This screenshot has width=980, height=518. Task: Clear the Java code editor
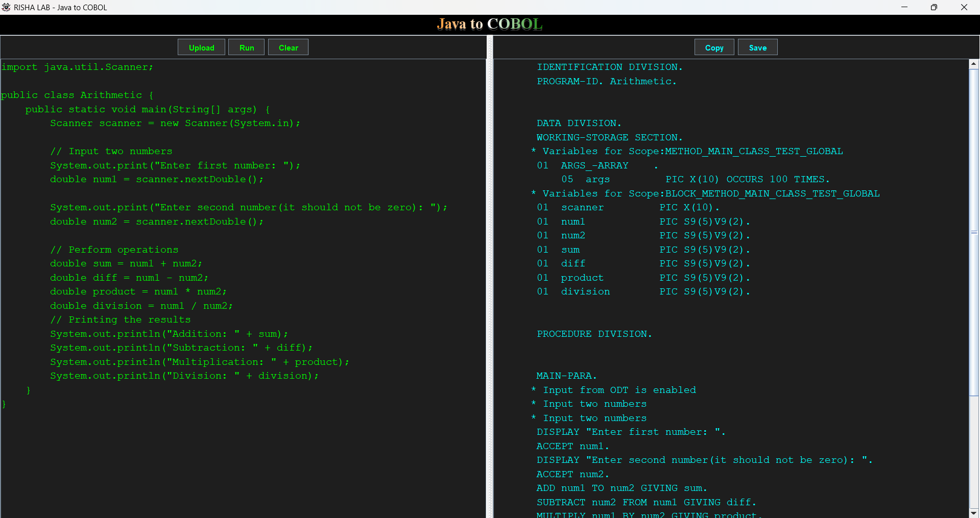[x=288, y=47]
